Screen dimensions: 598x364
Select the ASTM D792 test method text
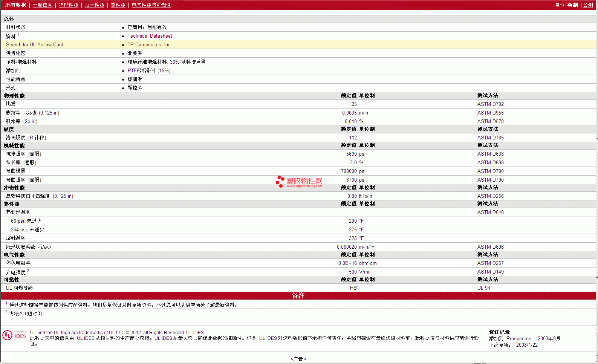point(490,104)
